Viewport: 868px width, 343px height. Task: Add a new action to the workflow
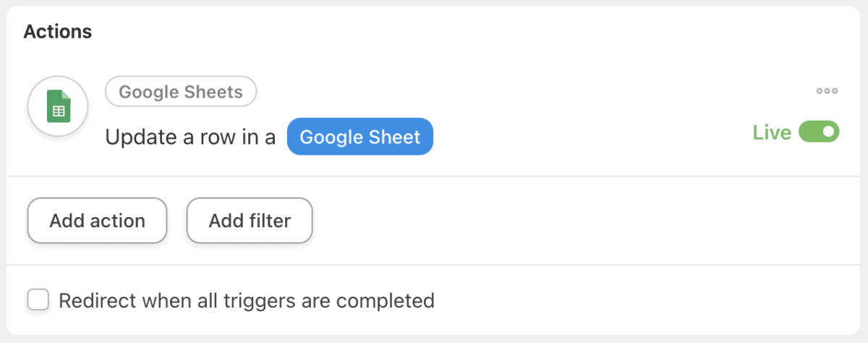click(x=98, y=221)
